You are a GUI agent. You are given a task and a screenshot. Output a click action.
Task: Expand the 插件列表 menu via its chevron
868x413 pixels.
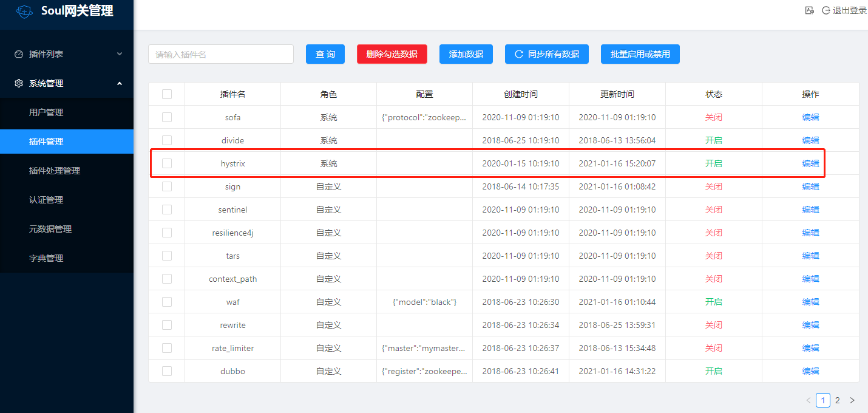(120, 53)
